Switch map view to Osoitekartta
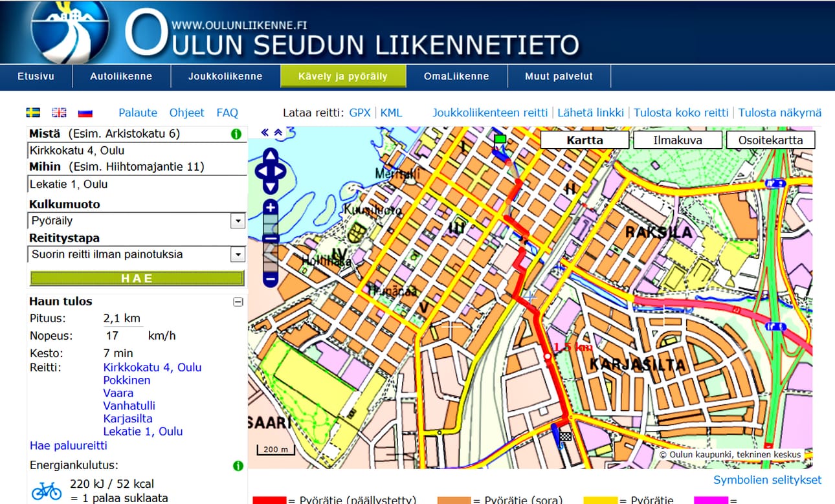 [771, 140]
